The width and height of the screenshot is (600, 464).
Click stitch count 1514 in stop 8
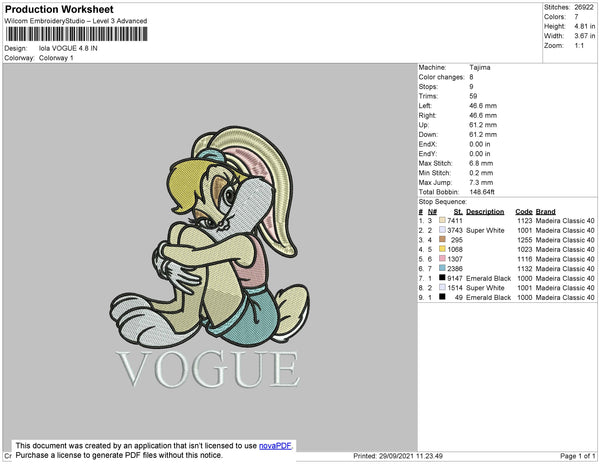[x=455, y=288]
